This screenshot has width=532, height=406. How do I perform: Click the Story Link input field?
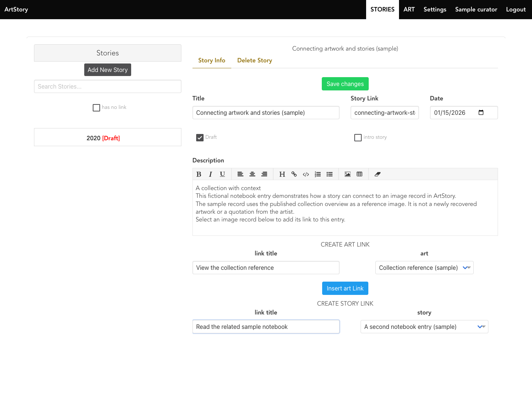click(385, 113)
